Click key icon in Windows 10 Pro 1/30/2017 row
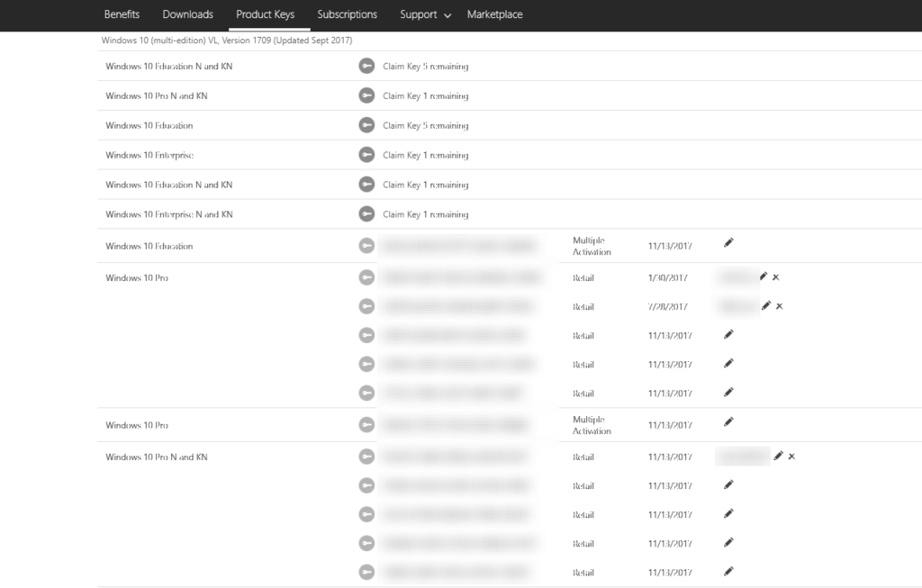This screenshot has height=588, width=922. pyautogui.click(x=366, y=277)
